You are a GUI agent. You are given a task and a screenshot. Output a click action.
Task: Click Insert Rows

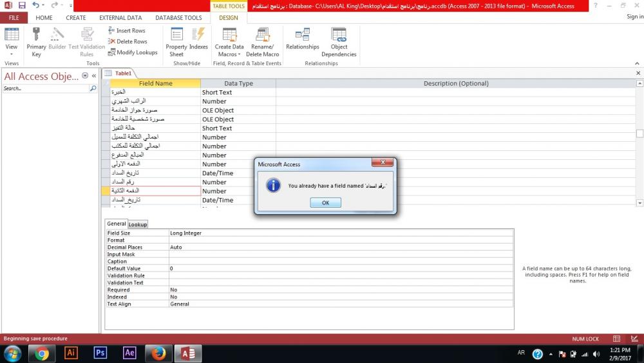pyautogui.click(x=127, y=30)
